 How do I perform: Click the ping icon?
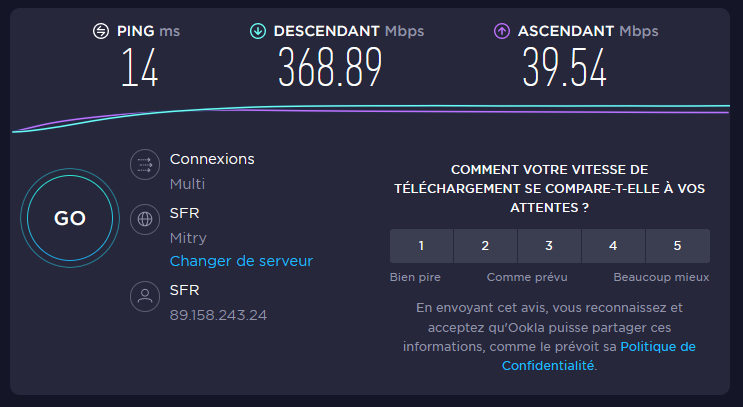click(100, 31)
